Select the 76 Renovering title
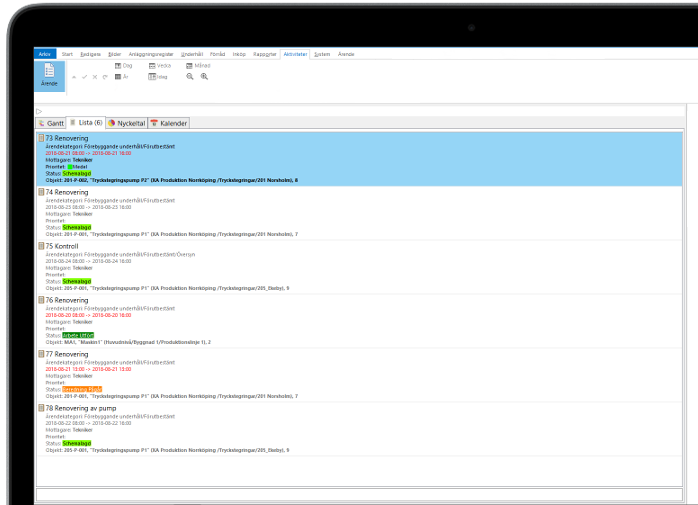Viewport: 698px width, 505px height. coord(67,300)
